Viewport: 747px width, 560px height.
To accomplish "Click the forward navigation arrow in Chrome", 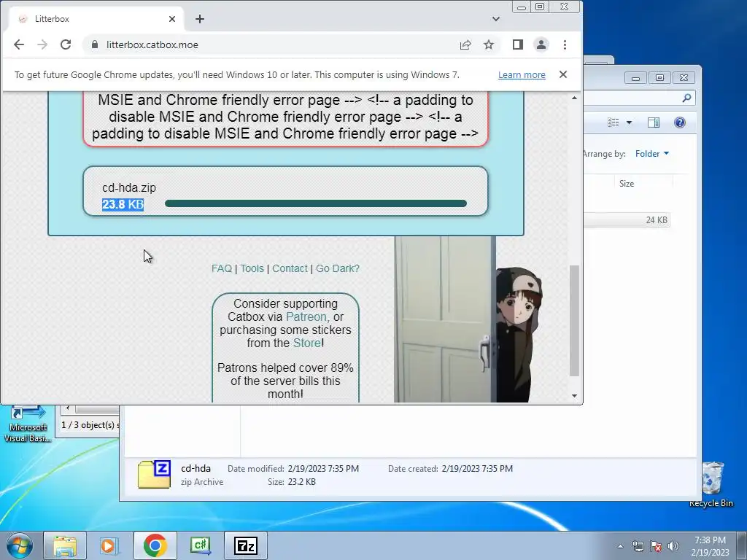I will 42,44.
